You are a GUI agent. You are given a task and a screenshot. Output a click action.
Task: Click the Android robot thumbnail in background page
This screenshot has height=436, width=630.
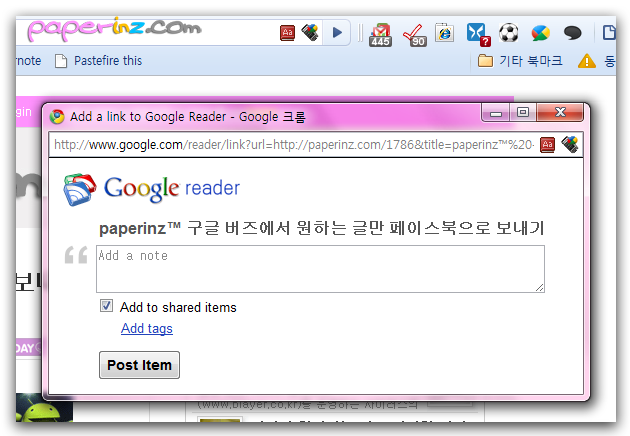coord(44,408)
